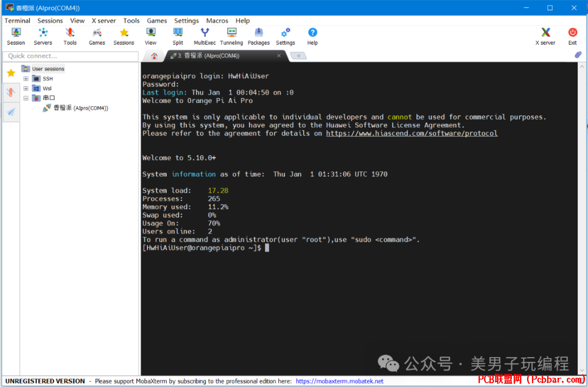Click the red Exit power icon
This screenshot has width=588, height=387.
pyautogui.click(x=572, y=37)
